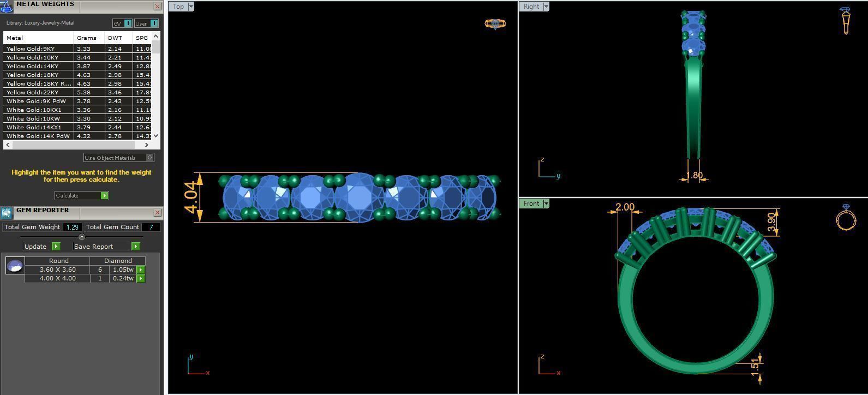Screen dimensions: 868x395
Task: Select the White Gold:14KX1 row
Action: coord(77,127)
